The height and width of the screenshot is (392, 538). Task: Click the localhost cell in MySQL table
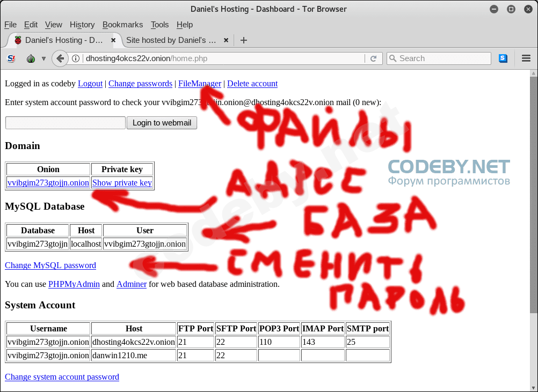tap(86, 244)
